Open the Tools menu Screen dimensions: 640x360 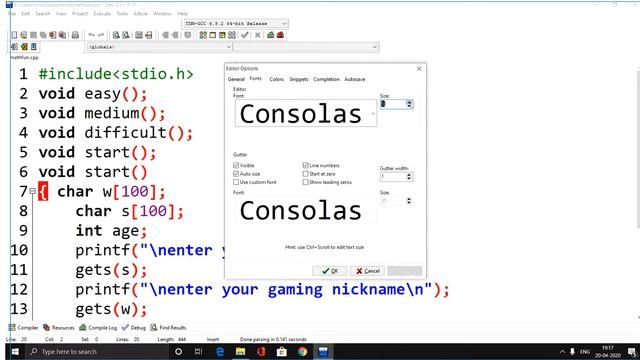[122, 13]
